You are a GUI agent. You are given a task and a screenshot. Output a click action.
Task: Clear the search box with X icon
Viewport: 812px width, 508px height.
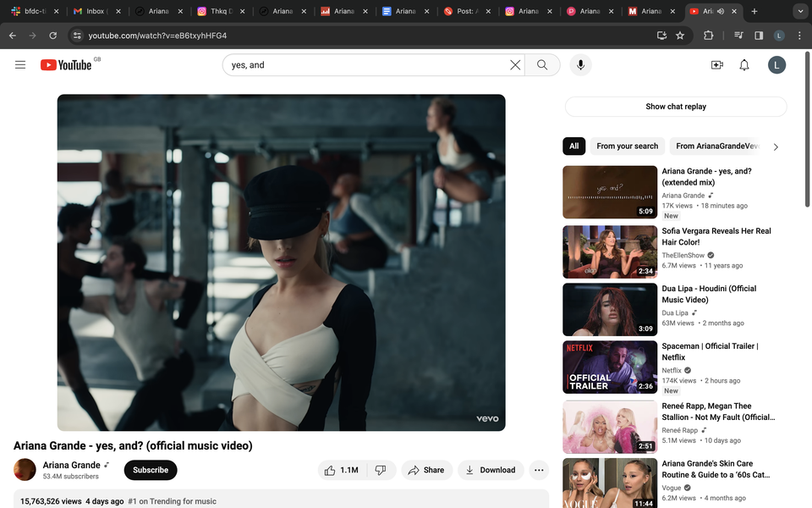point(515,65)
